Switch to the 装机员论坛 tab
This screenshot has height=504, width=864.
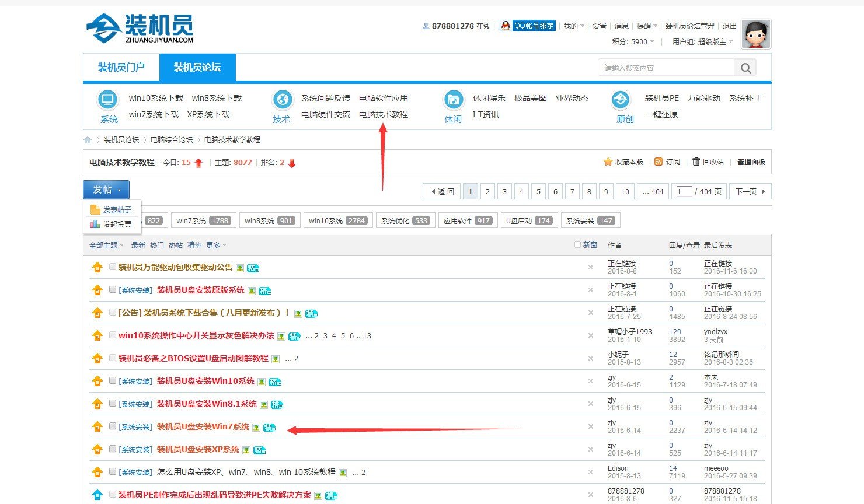pyautogui.click(x=197, y=67)
